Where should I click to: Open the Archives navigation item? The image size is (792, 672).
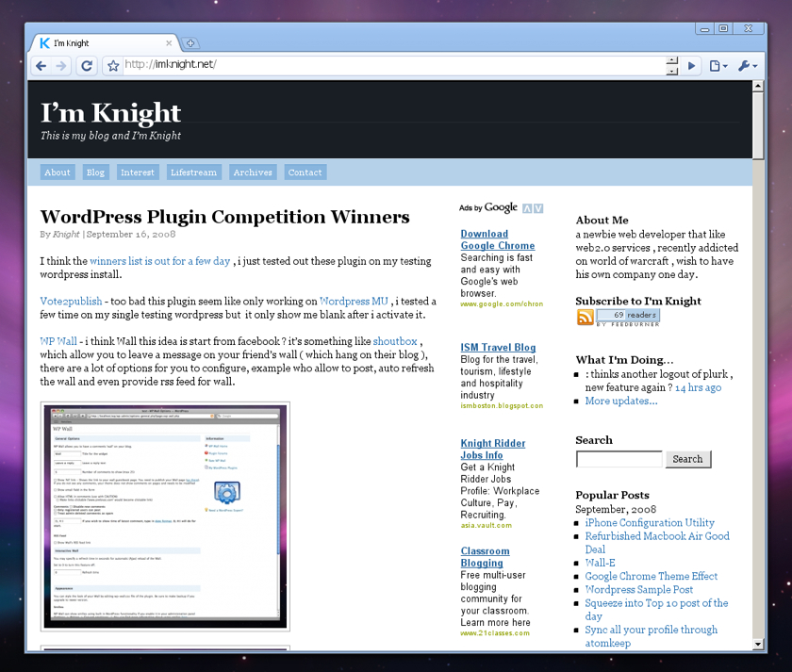253,172
